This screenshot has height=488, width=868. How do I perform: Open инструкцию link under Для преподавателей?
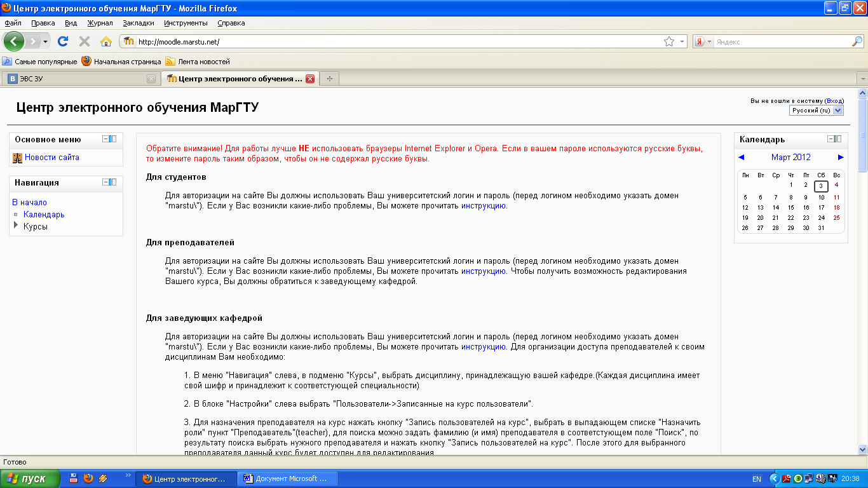point(484,271)
